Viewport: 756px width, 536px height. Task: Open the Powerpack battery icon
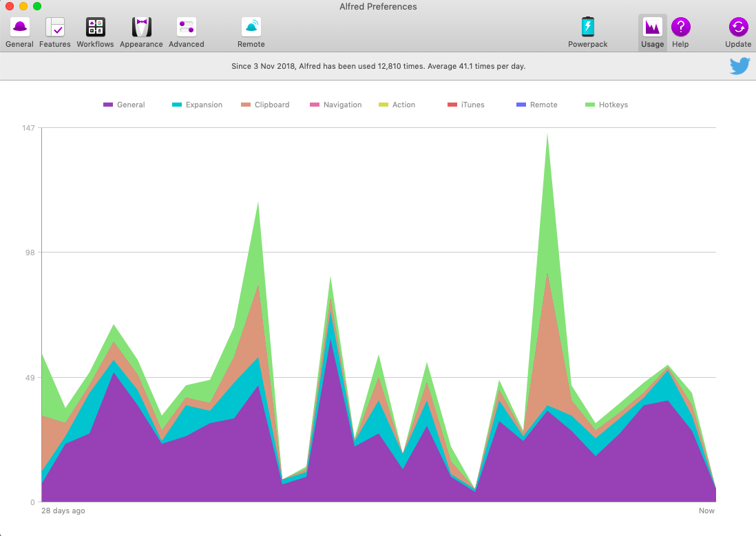(x=588, y=27)
